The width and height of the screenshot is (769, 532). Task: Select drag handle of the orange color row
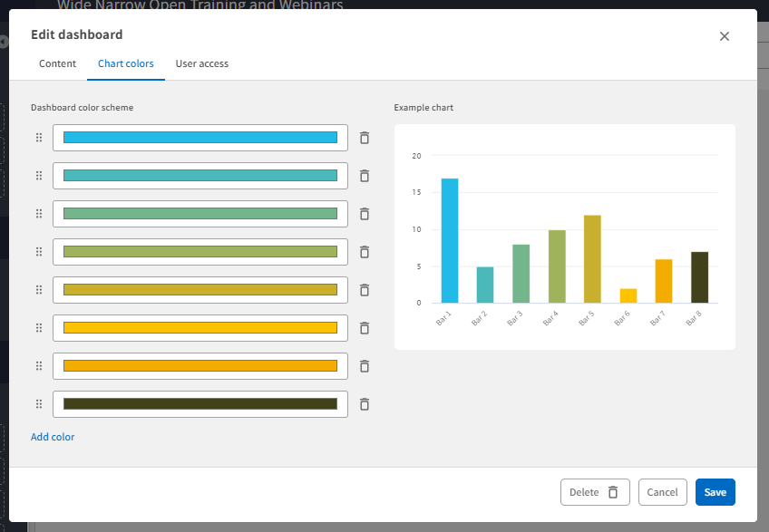point(39,366)
